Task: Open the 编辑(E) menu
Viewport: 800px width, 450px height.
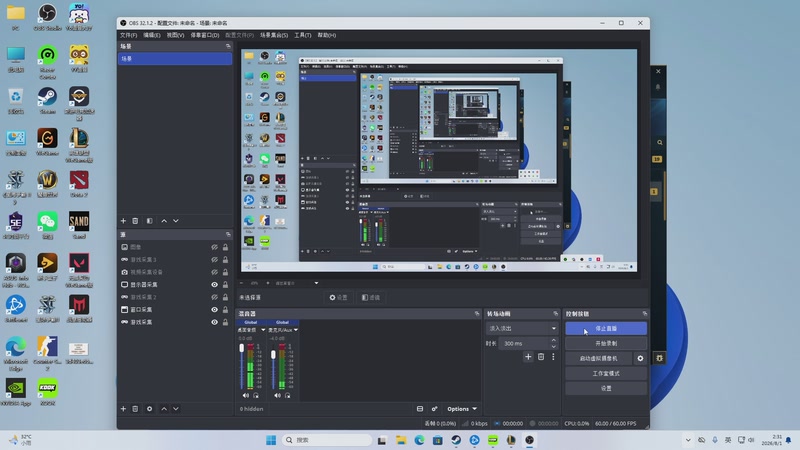Action: click(x=152, y=35)
